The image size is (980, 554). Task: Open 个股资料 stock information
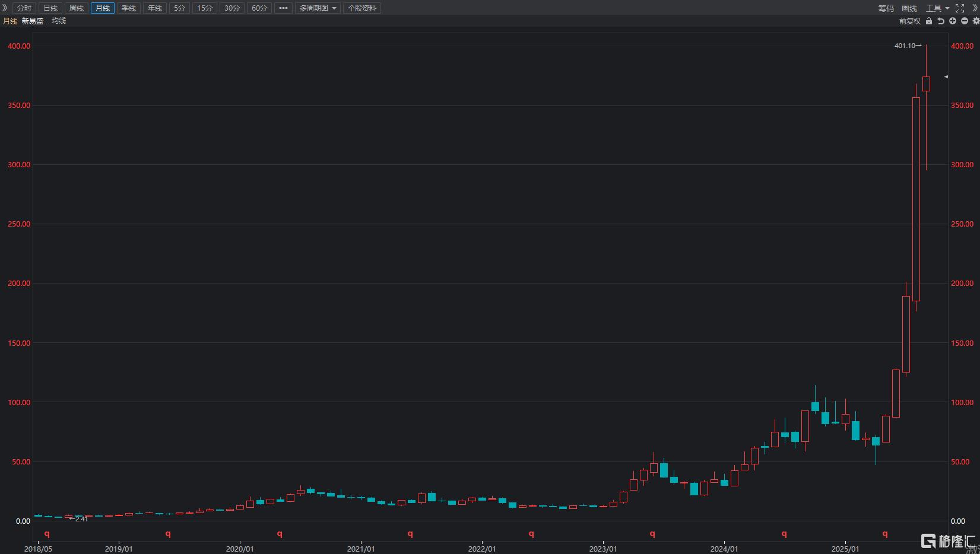tap(362, 8)
